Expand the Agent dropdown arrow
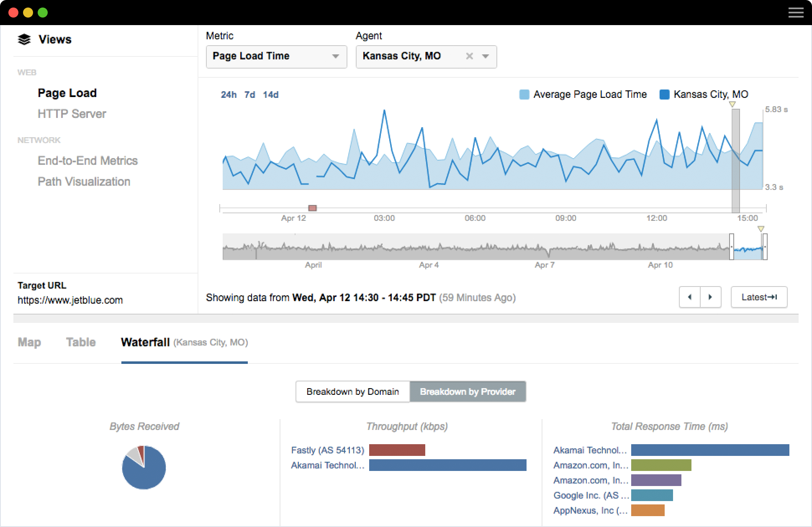This screenshot has width=812, height=527. [x=486, y=56]
